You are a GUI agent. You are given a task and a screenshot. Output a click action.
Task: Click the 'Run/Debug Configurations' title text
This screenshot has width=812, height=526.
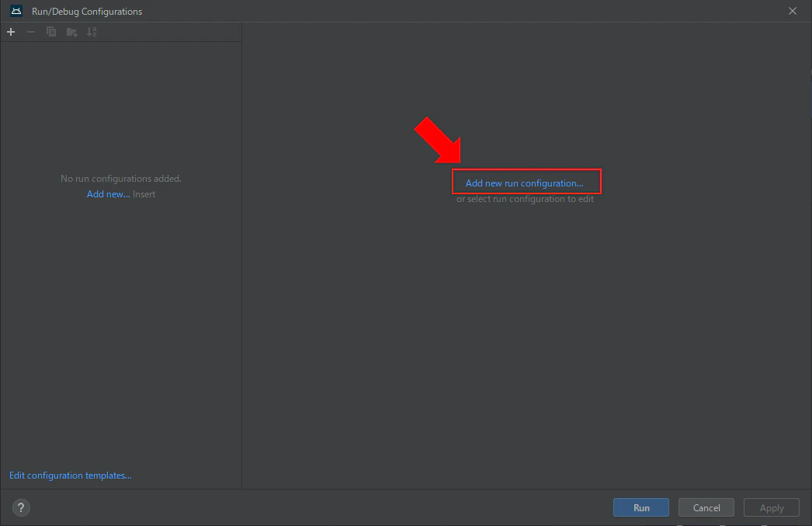coord(87,12)
